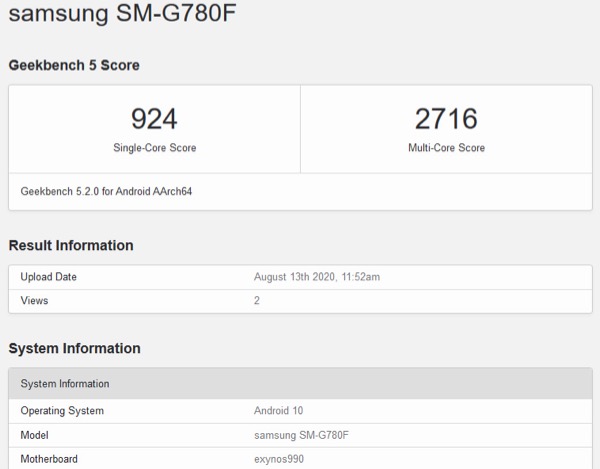Viewport: 600px width, 469px height.
Task: Click the Views row label
Action: (x=34, y=301)
